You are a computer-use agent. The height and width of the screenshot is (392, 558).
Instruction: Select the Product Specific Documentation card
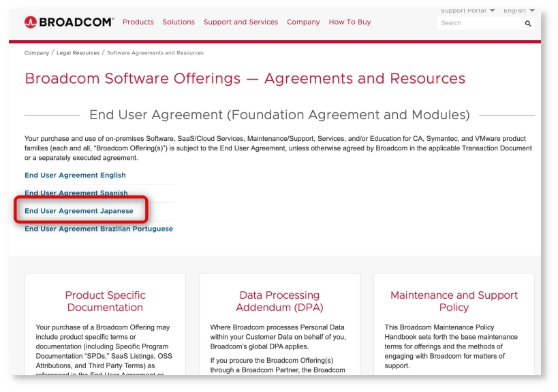pyautogui.click(x=105, y=301)
